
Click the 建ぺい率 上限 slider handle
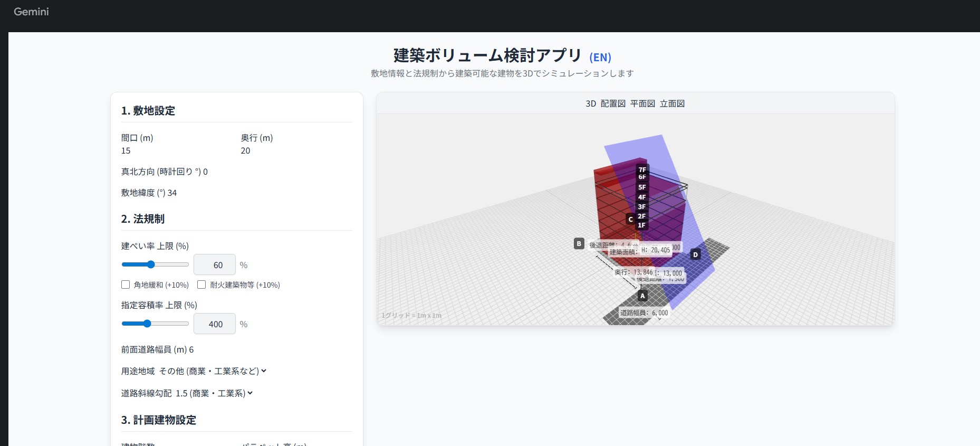point(151,264)
